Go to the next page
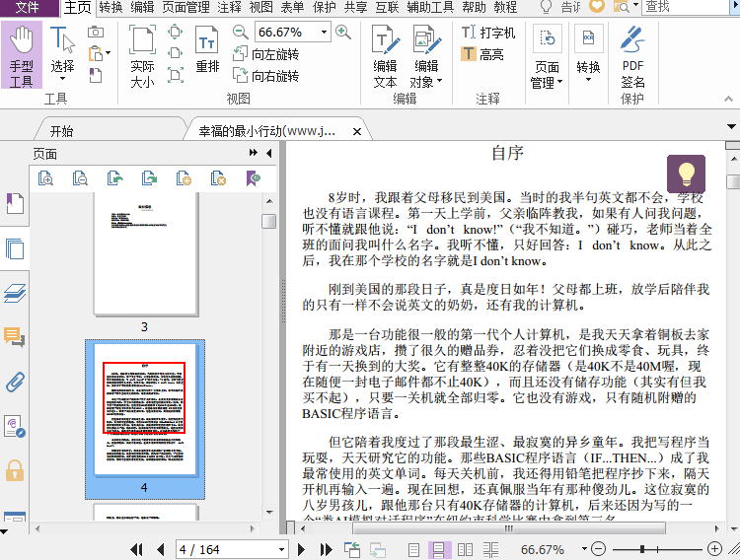Image resolution: width=740 pixels, height=560 pixels. click(302, 549)
